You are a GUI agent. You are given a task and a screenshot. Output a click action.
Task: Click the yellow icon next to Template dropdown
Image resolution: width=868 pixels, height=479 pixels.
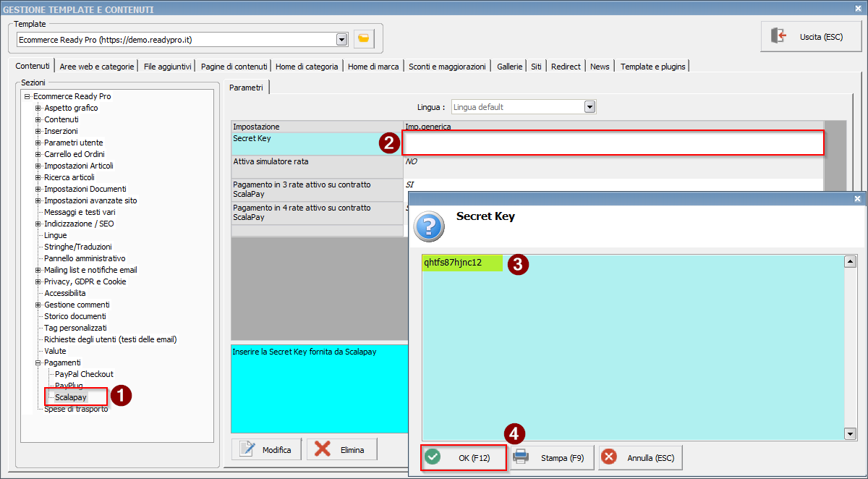click(364, 39)
